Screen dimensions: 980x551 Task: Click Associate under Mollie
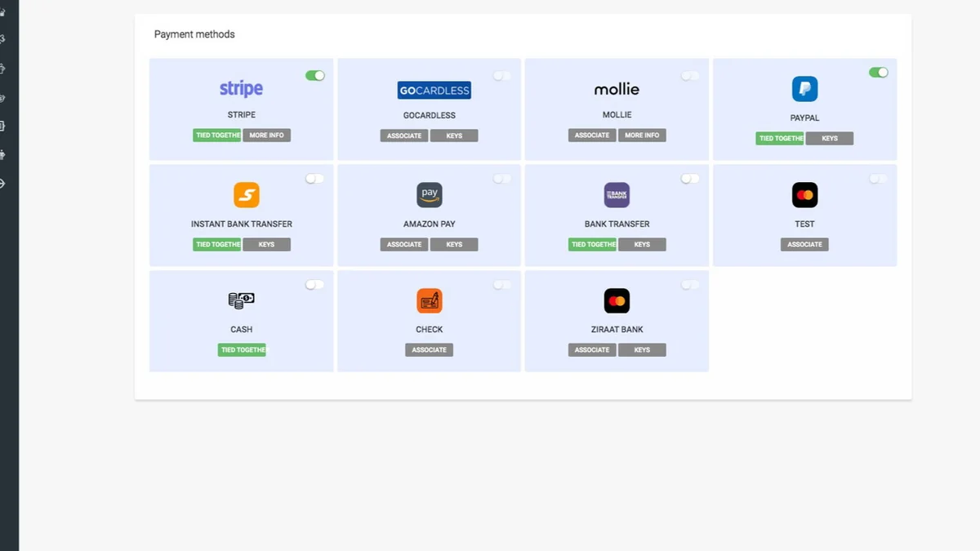coord(592,136)
